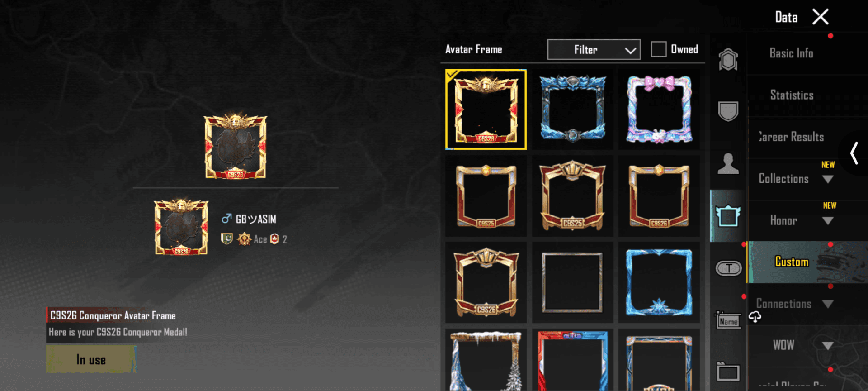Open the folder icon at sidebar bottom
This screenshot has width=868, height=391.
click(728, 372)
